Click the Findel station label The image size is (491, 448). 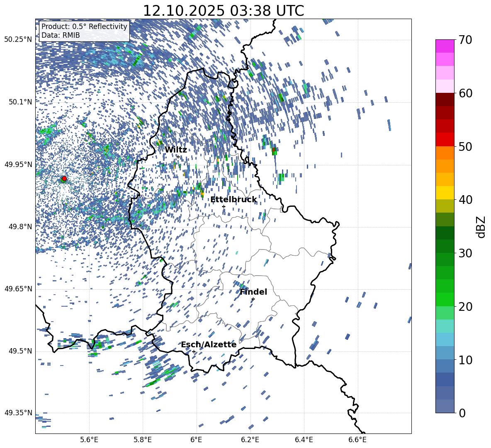pyautogui.click(x=253, y=292)
